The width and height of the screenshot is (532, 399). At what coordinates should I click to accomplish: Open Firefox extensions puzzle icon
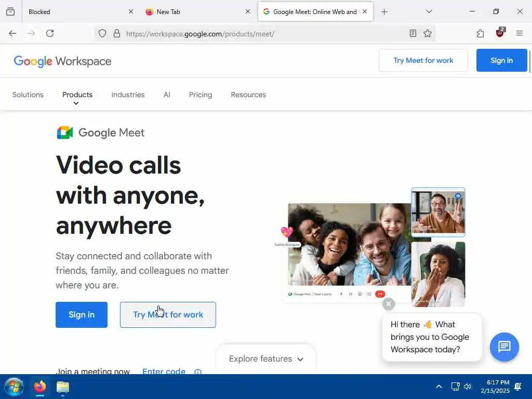(x=480, y=33)
